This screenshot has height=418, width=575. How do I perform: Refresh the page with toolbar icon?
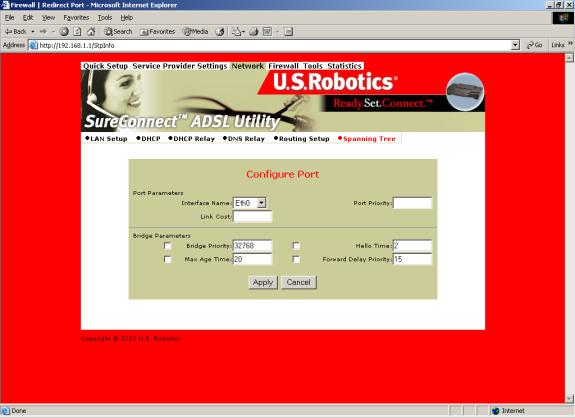tap(77, 32)
